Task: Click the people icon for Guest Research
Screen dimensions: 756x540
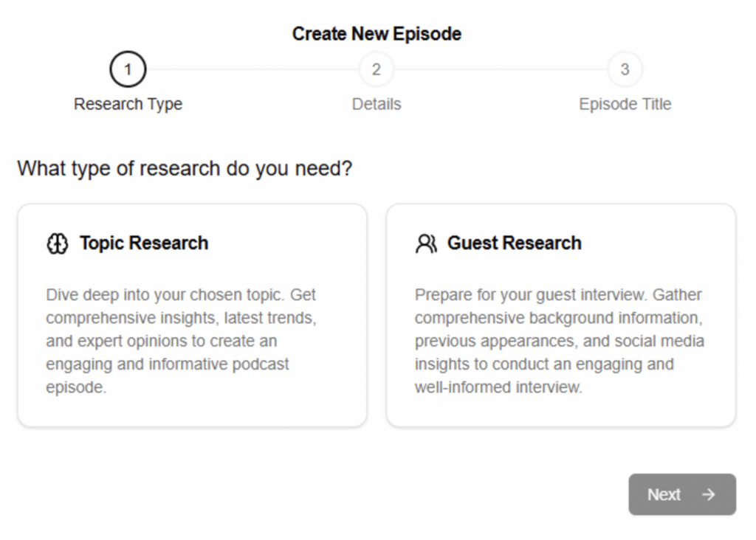Action: [x=426, y=243]
